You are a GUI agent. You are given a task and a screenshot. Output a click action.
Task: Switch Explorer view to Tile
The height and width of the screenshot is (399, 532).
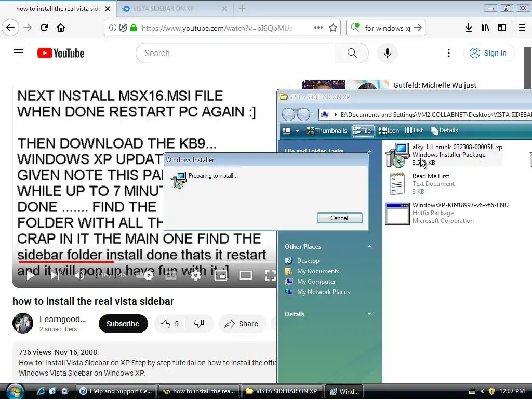(363, 130)
